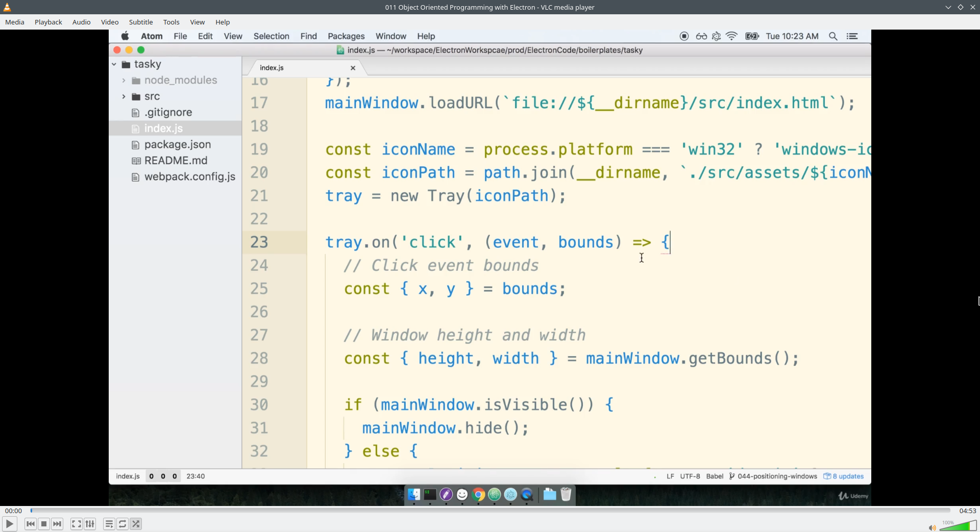
Task: Close the index.js editor tab
Action: [x=353, y=68]
